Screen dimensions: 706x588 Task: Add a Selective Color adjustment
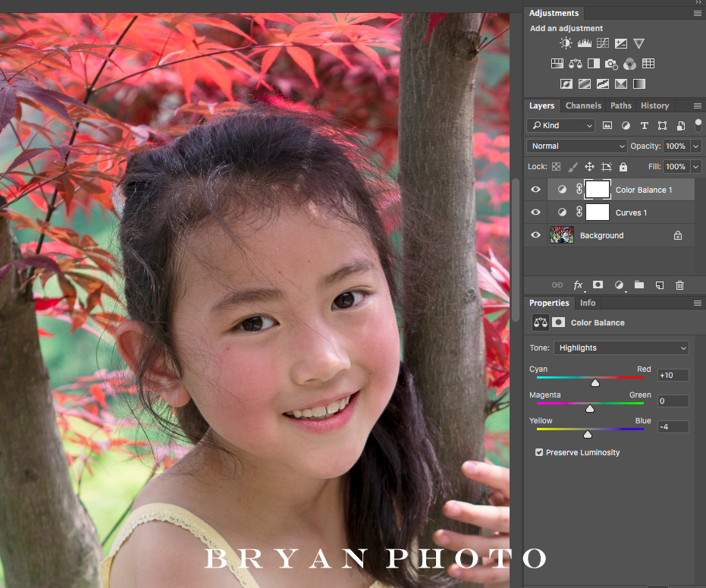[x=621, y=83]
